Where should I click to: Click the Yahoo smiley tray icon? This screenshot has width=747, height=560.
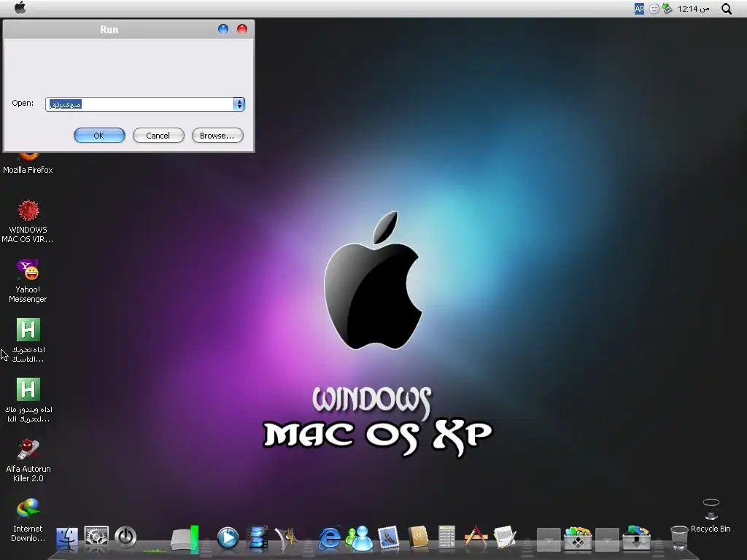pyautogui.click(x=654, y=9)
